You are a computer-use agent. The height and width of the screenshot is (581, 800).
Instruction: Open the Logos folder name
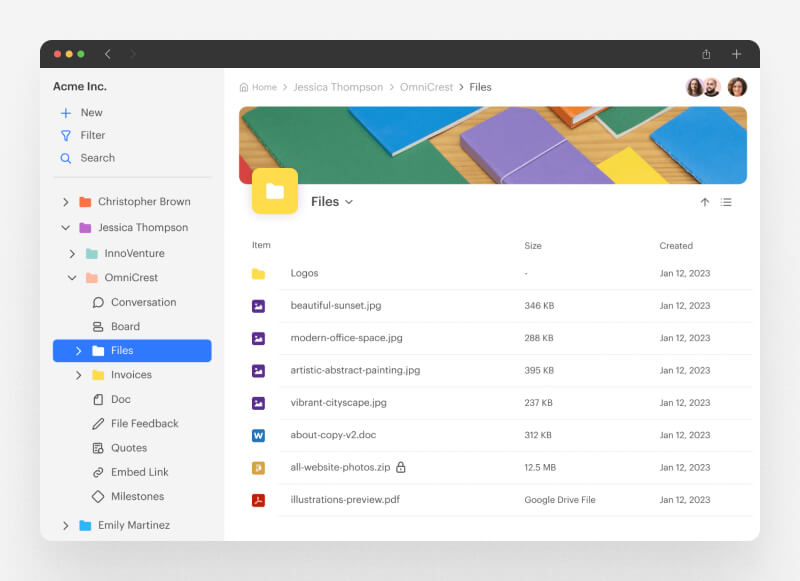pos(304,273)
